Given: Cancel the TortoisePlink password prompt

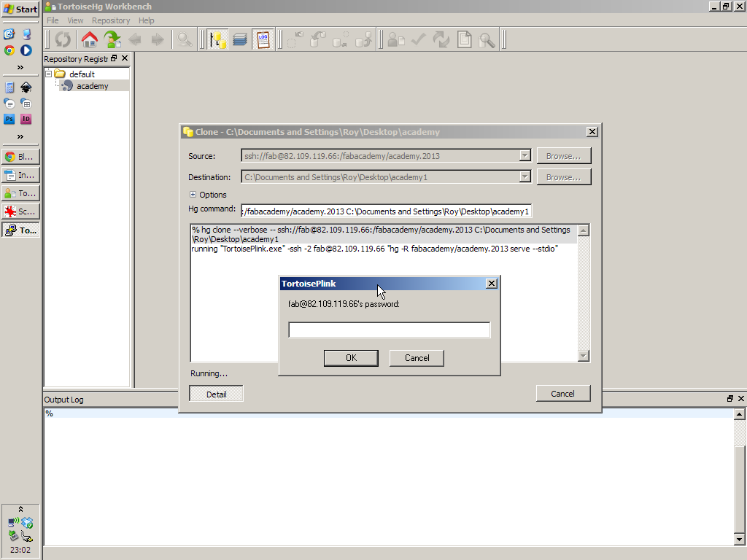Looking at the screenshot, I should (417, 358).
